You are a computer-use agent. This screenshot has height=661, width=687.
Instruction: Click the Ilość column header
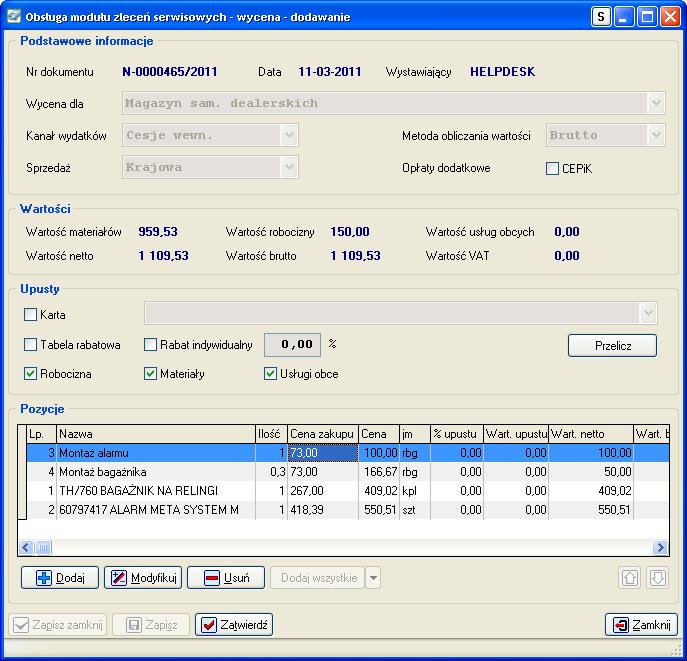271,434
